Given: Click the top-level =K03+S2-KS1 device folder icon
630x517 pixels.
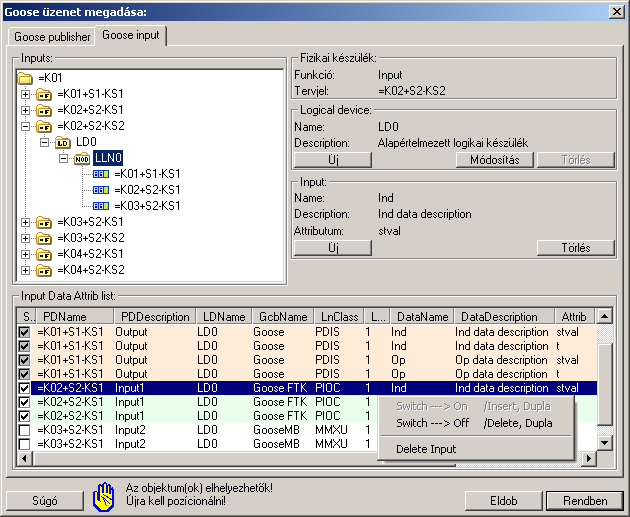Looking at the screenshot, I should pos(44,222).
